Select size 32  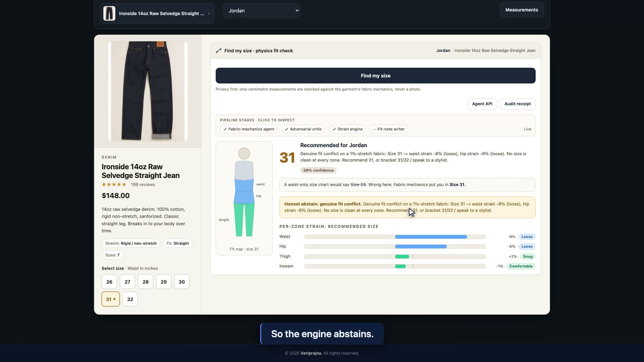[x=130, y=299]
